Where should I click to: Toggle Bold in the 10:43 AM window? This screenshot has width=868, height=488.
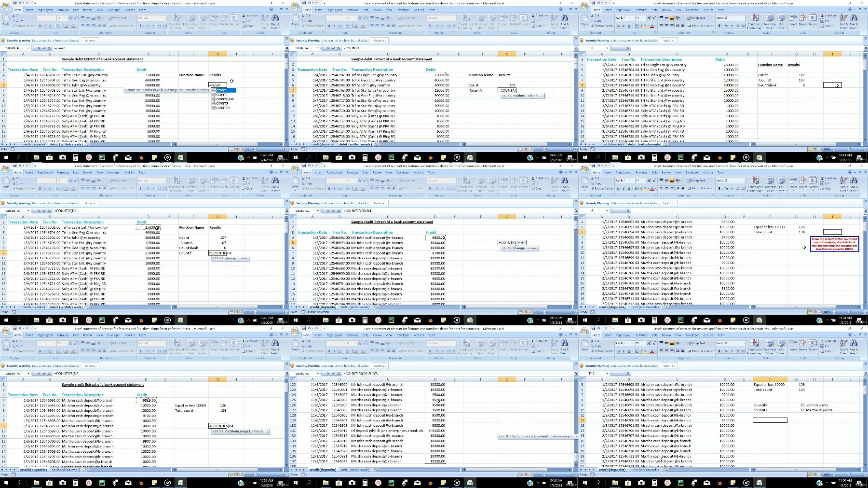click(618, 26)
